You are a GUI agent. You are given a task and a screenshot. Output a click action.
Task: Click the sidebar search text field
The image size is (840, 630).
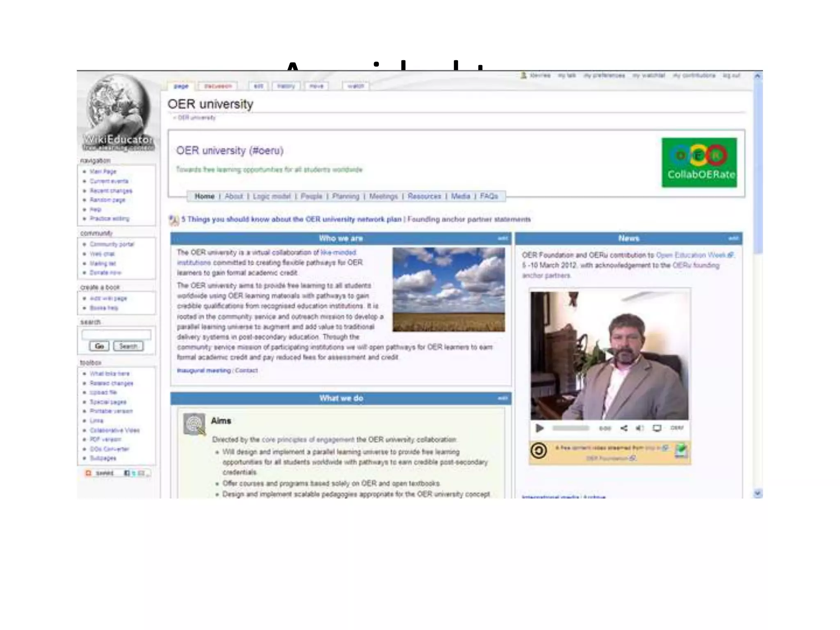(116, 334)
